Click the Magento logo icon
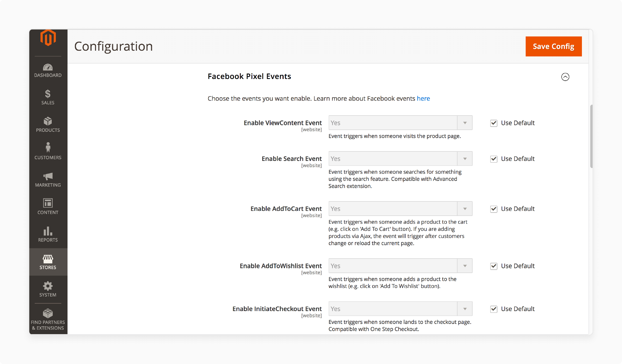Image resolution: width=622 pixels, height=364 pixels. tap(48, 38)
